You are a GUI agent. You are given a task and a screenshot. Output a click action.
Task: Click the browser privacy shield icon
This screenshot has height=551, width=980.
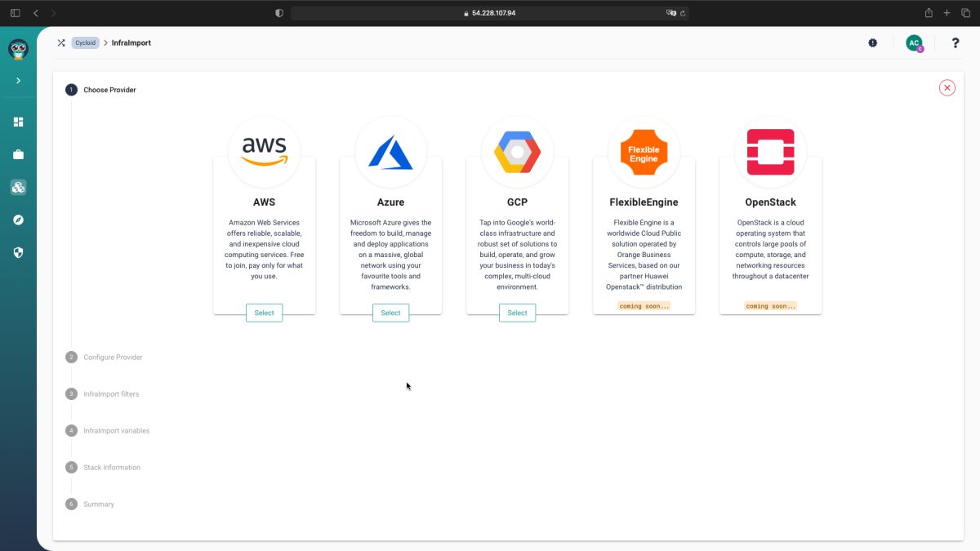pyautogui.click(x=279, y=13)
